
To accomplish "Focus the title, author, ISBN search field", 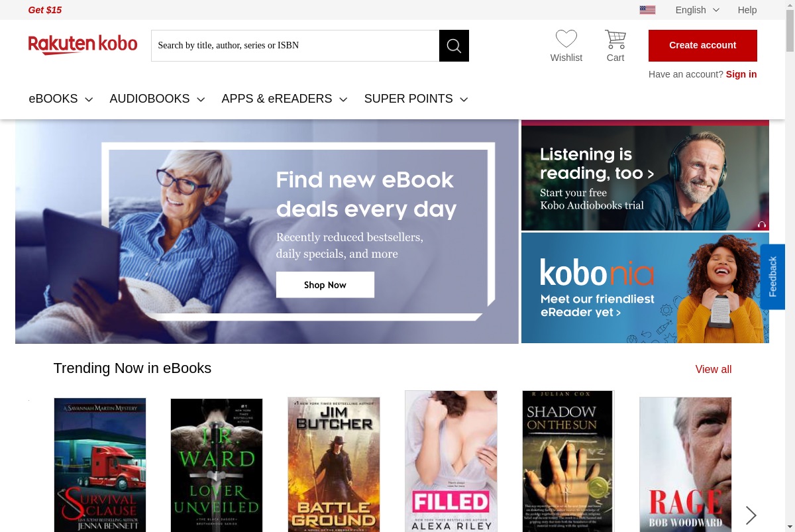I will [x=295, y=46].
